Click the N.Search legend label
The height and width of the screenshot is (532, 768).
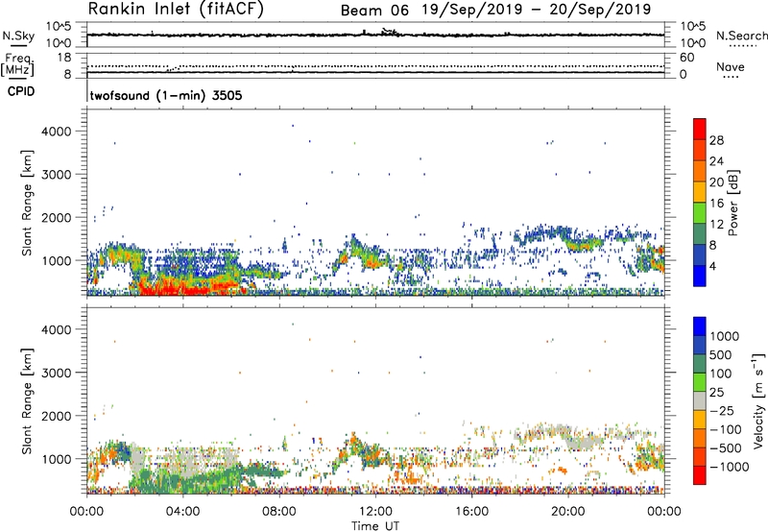tap(741, 36)
